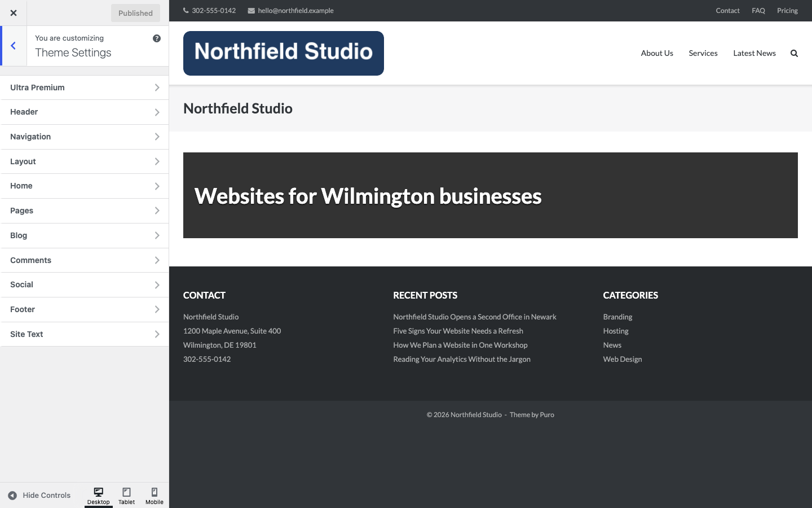
Task: Close the Customizer with the X icon
Action: [14, 13]
